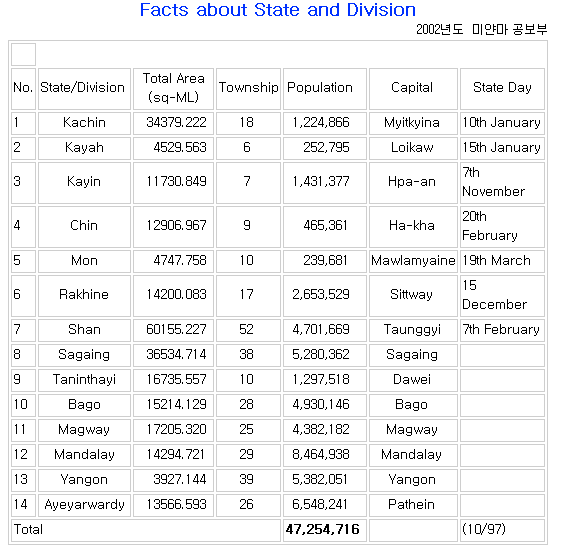Image resolution: width=561 pixels, height=555 pixels.
Task: Click the 'Kayin' state cell
Action: pyautogui.click(x=84, y=182)
